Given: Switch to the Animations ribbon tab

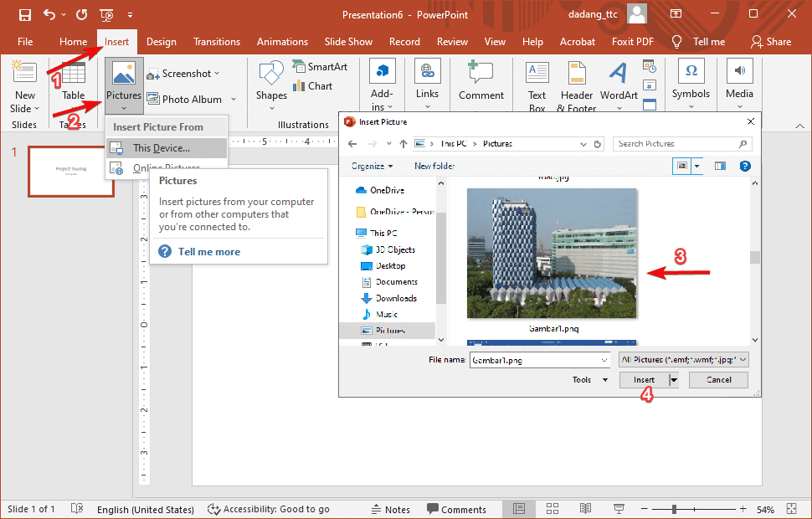Looking at the screenshot, I should tap(282, 41).
